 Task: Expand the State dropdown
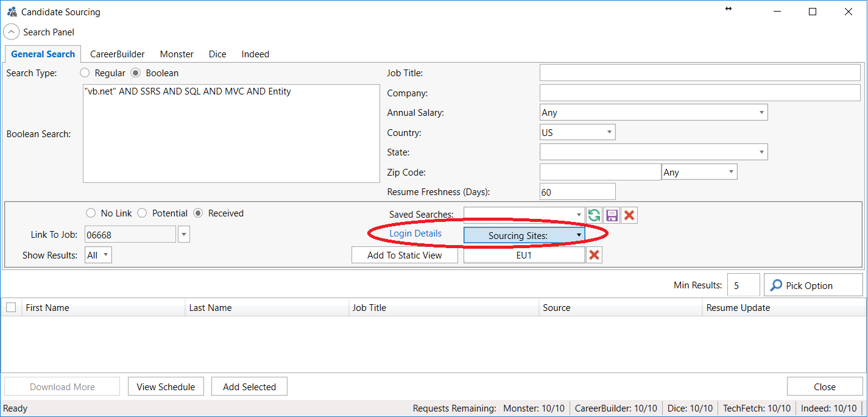pyautogui.click(x=654, y=152)
